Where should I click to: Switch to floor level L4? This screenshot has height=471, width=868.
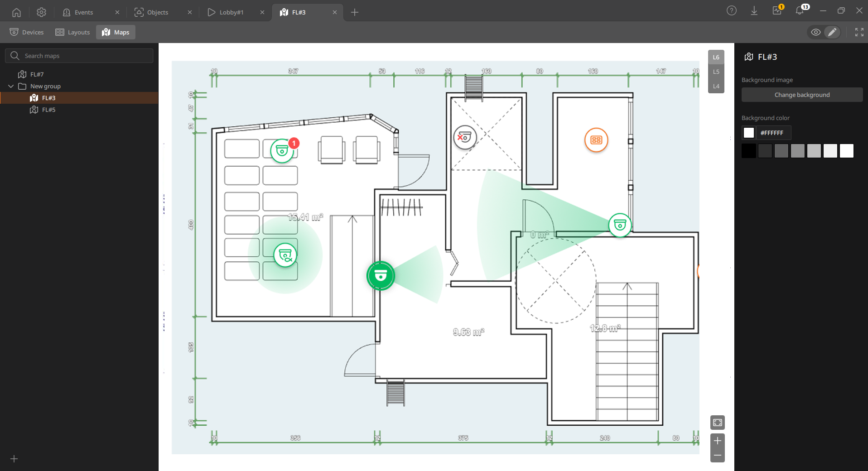coord(716,86)
